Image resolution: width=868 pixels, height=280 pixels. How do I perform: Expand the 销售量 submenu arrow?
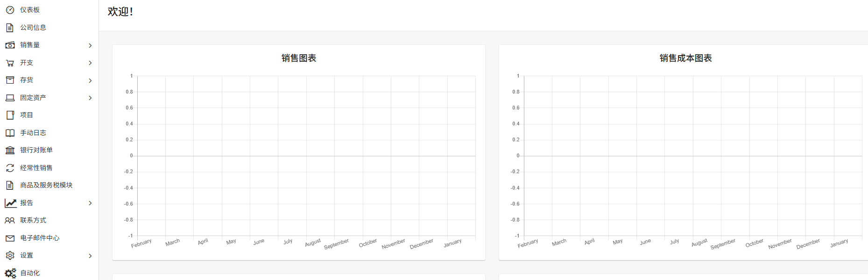[x=90, y=45]
